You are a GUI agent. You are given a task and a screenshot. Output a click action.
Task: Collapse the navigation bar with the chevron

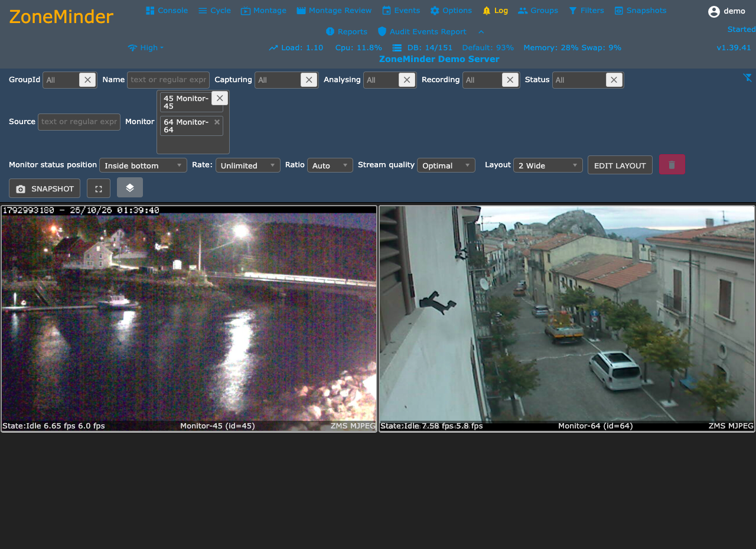pyautogui.click(x=481, y=31)
